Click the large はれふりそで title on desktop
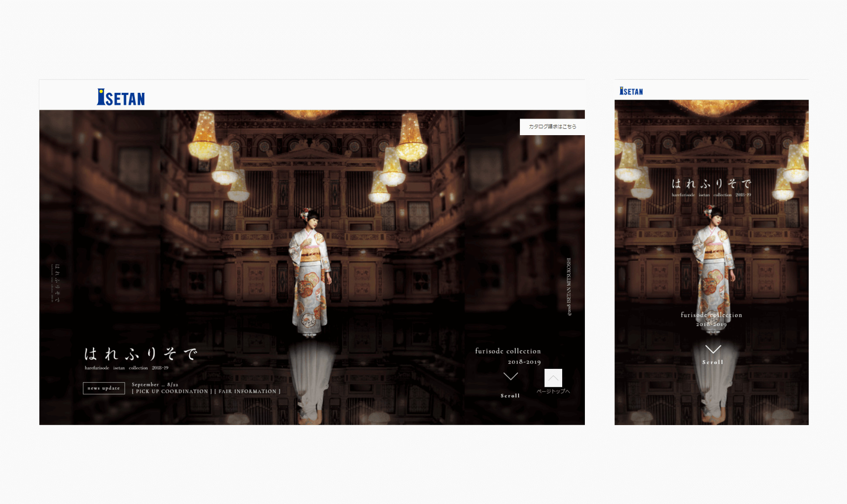This screenshot has height=504, width=847. (140, 354)
